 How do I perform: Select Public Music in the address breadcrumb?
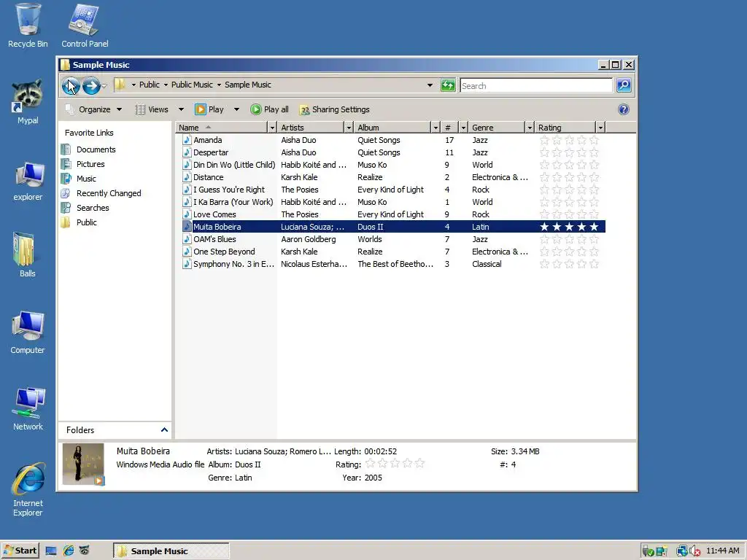(192, 85)
